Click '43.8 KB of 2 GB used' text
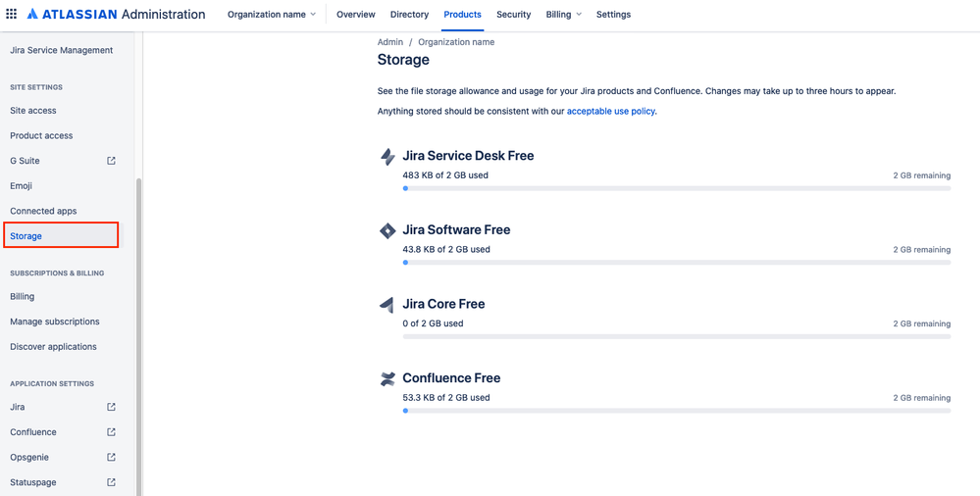Screen dimensions: 980x496 (x=446, y=249)
